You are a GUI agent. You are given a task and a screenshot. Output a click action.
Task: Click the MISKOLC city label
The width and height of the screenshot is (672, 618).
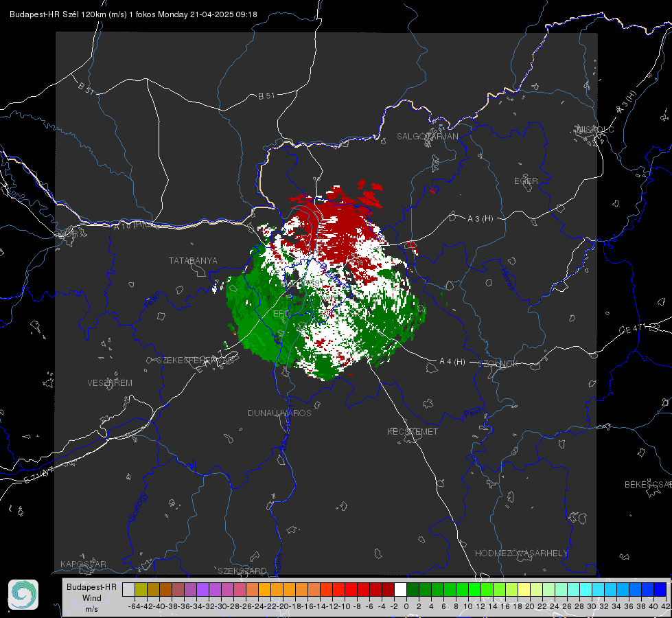point(596,129)
